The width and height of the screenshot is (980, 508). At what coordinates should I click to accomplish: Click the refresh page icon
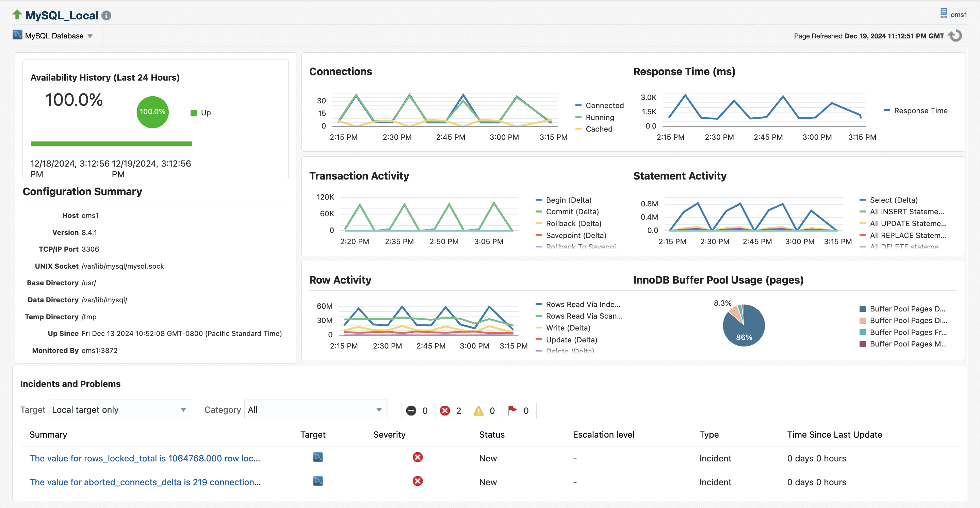955,36
